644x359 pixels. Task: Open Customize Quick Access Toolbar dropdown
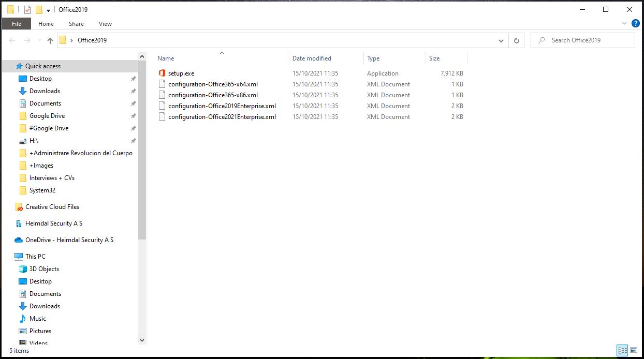(x=48, y=10)
